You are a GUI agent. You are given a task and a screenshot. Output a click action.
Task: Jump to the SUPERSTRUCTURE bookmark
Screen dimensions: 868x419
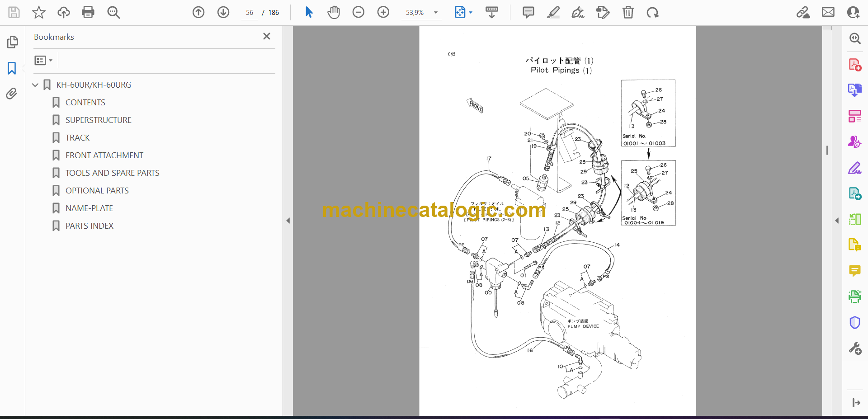99,120
